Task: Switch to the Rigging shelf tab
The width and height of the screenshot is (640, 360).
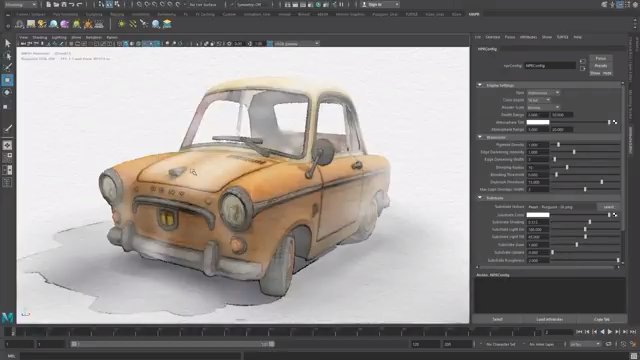Action: [117, 14]
